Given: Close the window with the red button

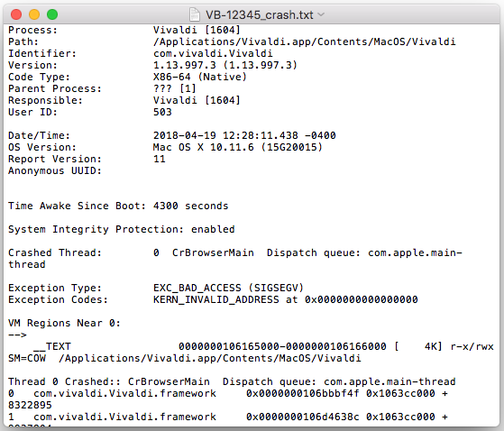Looking at the screenshot, I should (16, 14).
